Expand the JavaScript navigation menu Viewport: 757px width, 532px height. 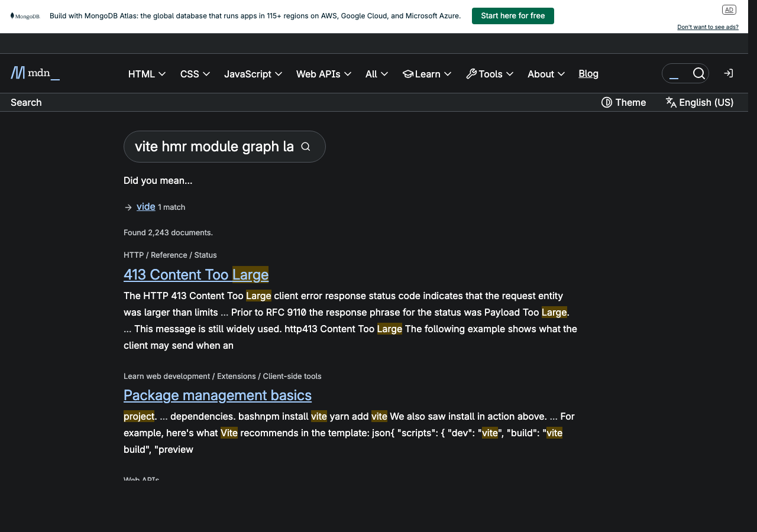point(253,74)
